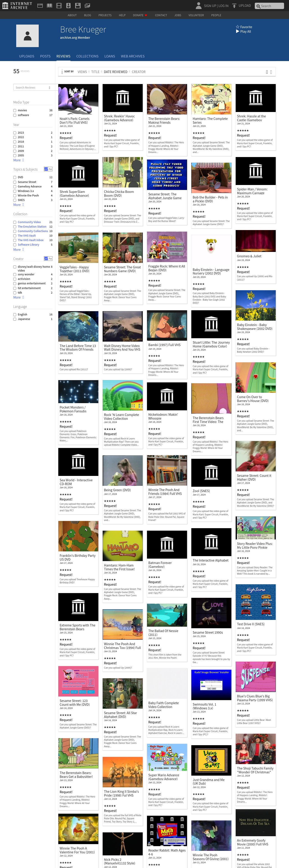This screenshot has height=868, width=289.
Task: Open The Emulation Station collection link
Action: (32, 227)
